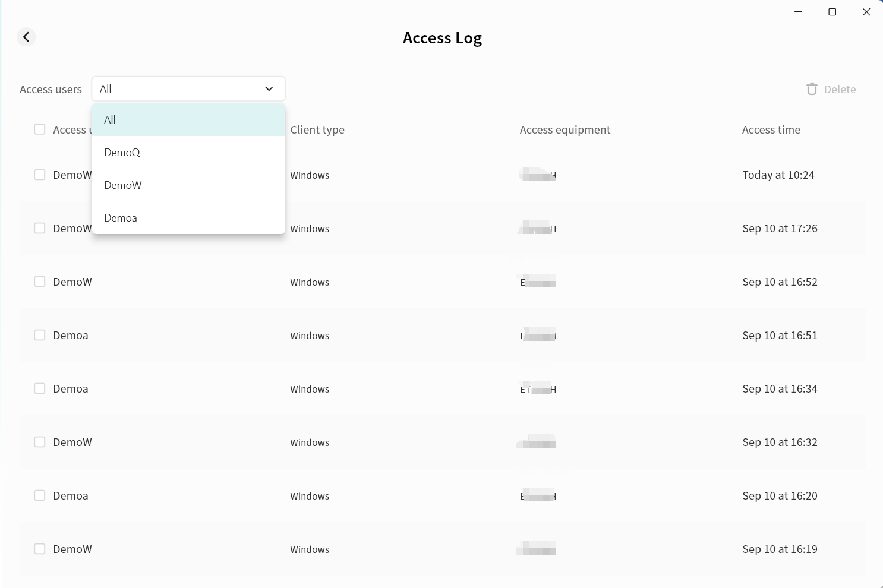Click the Access time column header

point(771,130)
